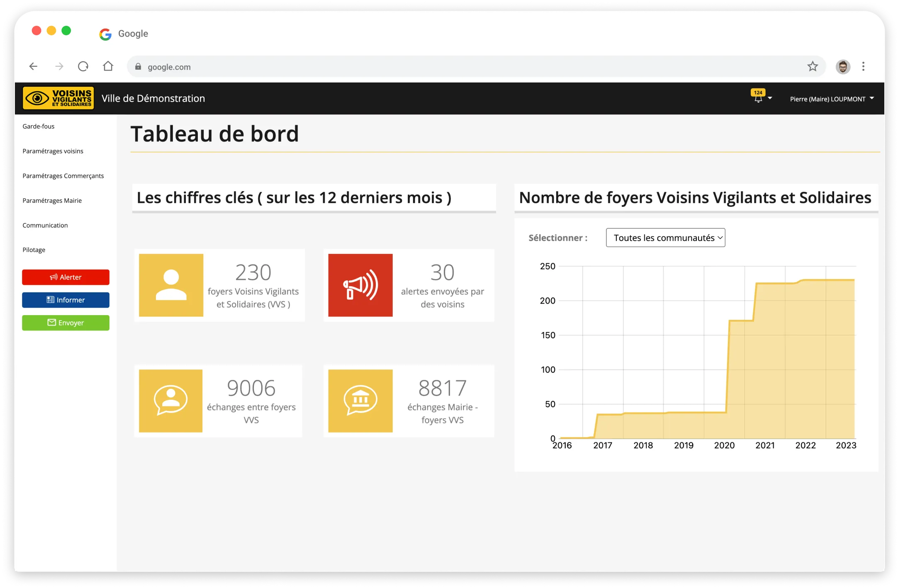Image resolution: width=898 pixels, height=588 pixels.
Task: Bookmark page with the star icon
Action: tap(812, 66)
